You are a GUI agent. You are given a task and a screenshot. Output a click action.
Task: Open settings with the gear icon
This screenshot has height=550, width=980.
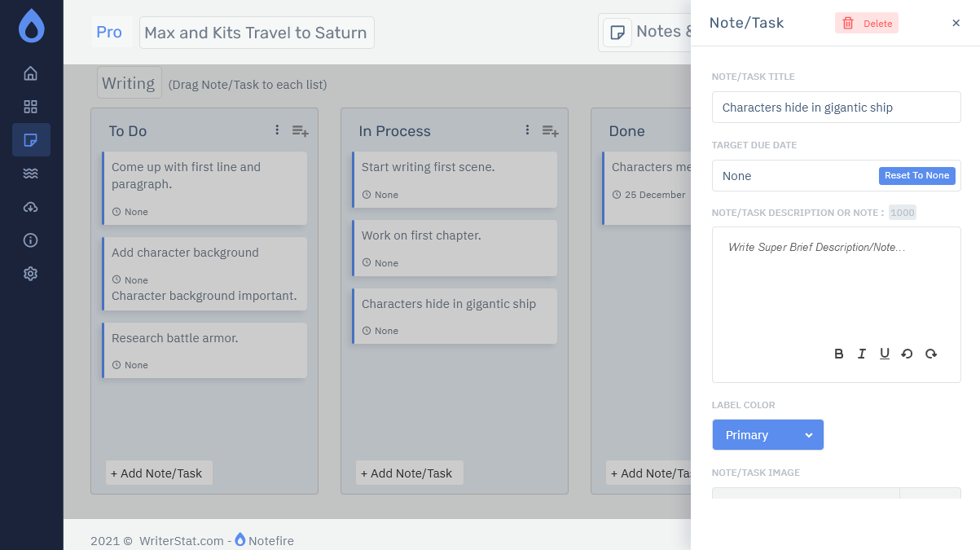click(x=30, y=273)
